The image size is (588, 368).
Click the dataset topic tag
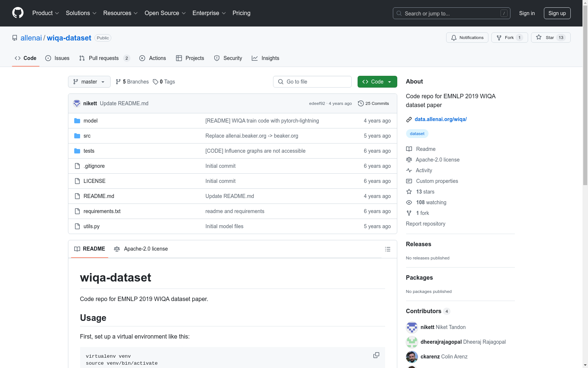coord(417,134)
